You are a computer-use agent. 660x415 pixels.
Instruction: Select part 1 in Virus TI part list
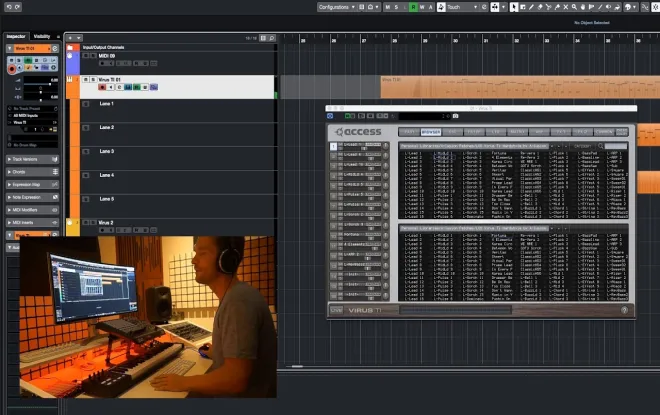[333, 146]
